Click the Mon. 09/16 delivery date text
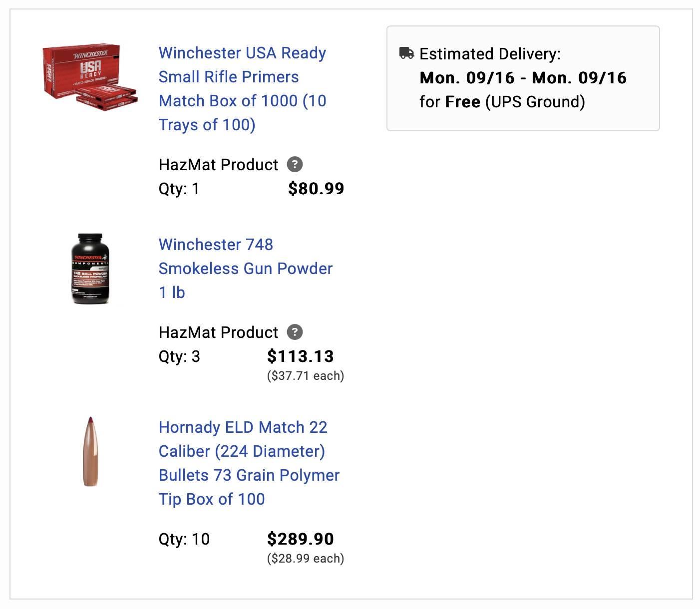Viewport: 700px width, 609px height. tap(523, 78)
